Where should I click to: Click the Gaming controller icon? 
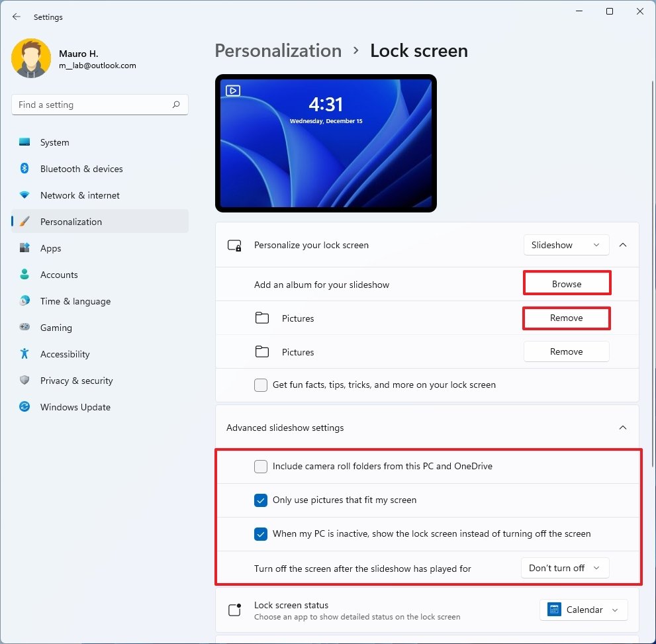pos(24,327)
